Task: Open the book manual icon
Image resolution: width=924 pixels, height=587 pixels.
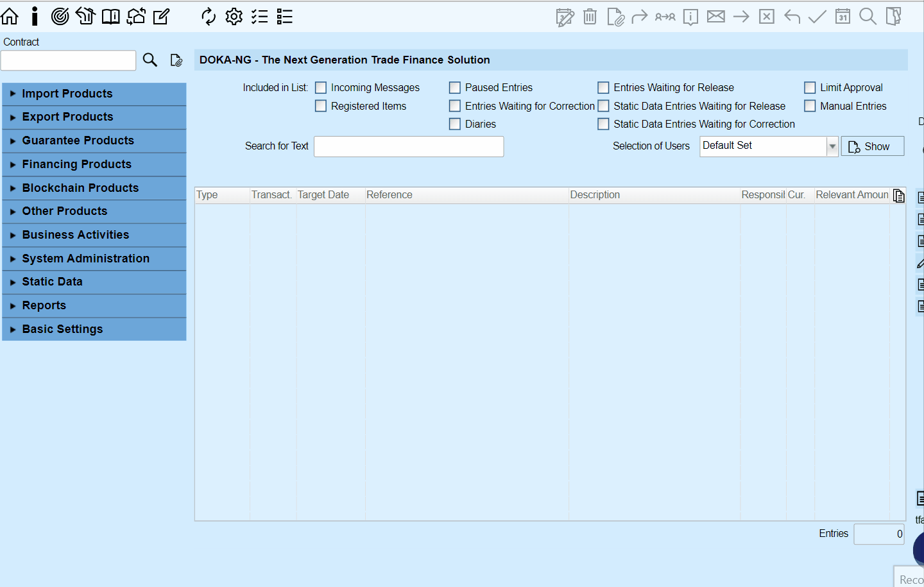Action: (x=111, y=16)
